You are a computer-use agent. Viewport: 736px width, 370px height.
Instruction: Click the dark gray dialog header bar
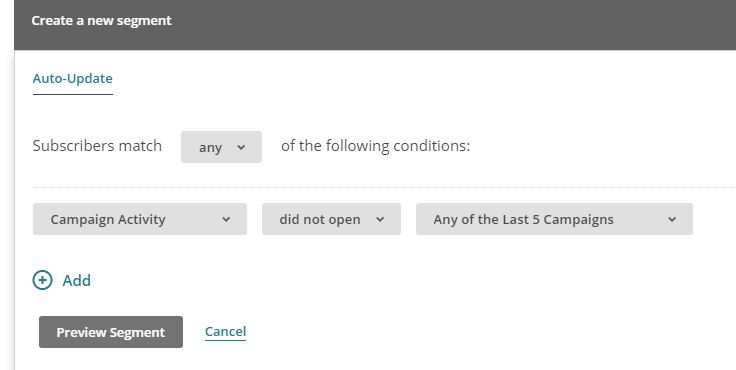[375, 25]
